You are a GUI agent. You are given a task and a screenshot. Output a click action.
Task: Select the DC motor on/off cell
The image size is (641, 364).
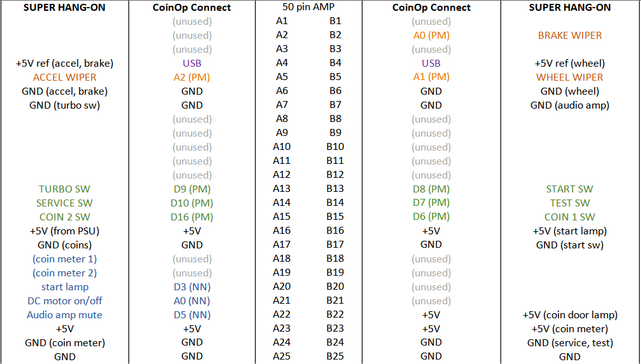64,301
